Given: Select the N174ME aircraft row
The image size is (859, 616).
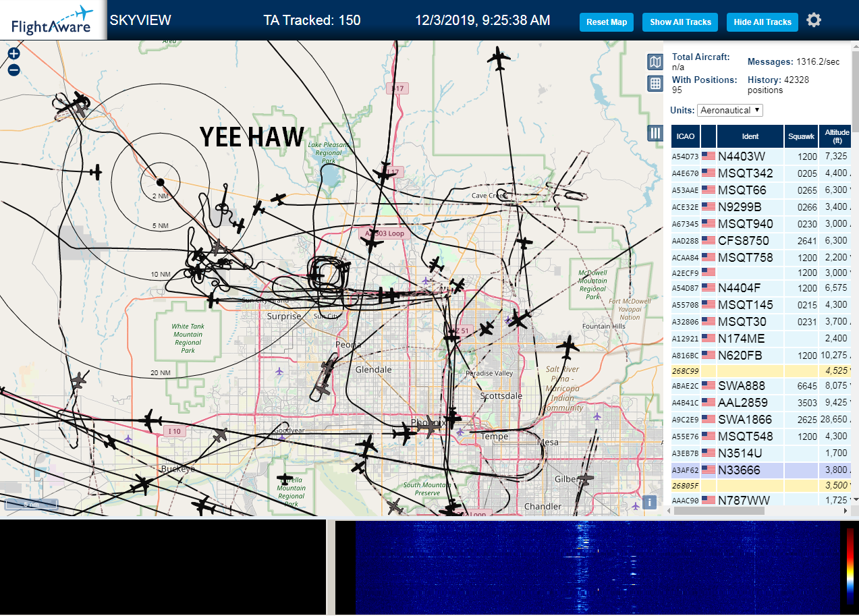Looking at the screenshot, I should click(x=761, y=339).
